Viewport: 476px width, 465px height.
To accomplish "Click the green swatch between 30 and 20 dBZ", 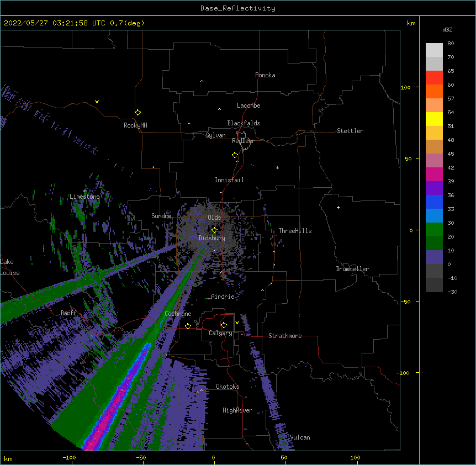I will click(434, 230).
